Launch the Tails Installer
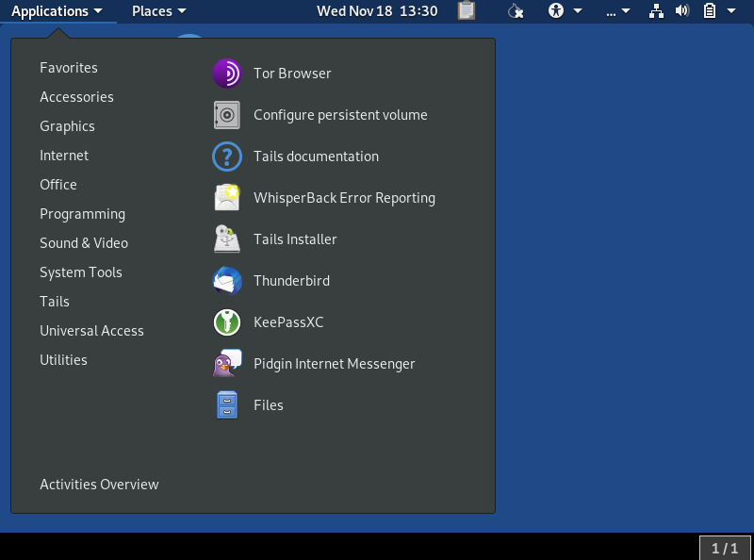 (x=294, y=239)
